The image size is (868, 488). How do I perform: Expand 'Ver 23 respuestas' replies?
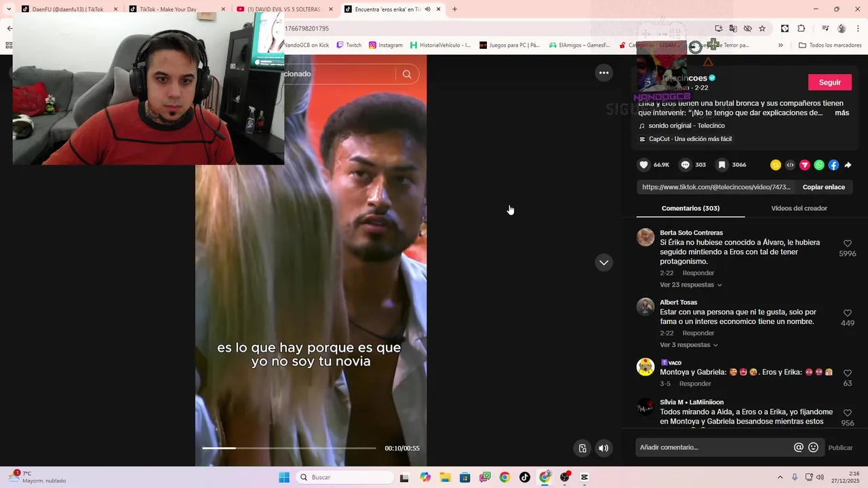691,285
